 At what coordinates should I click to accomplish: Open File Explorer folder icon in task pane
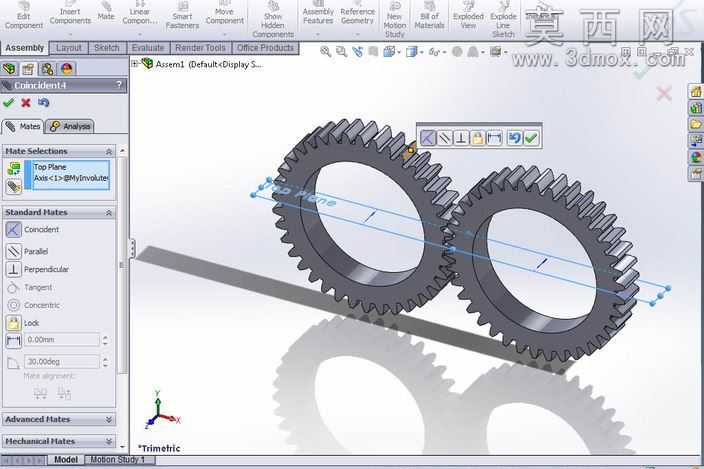(x=696, y=124)
